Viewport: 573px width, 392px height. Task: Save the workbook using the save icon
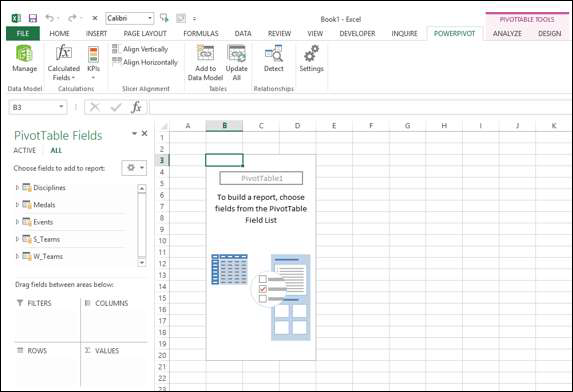coord(33,18)
